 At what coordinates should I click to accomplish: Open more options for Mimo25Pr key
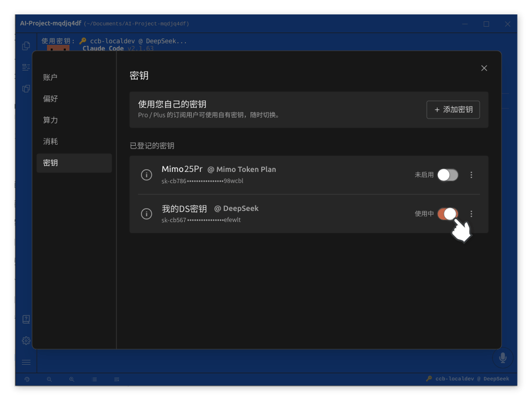tap(471, 175)
